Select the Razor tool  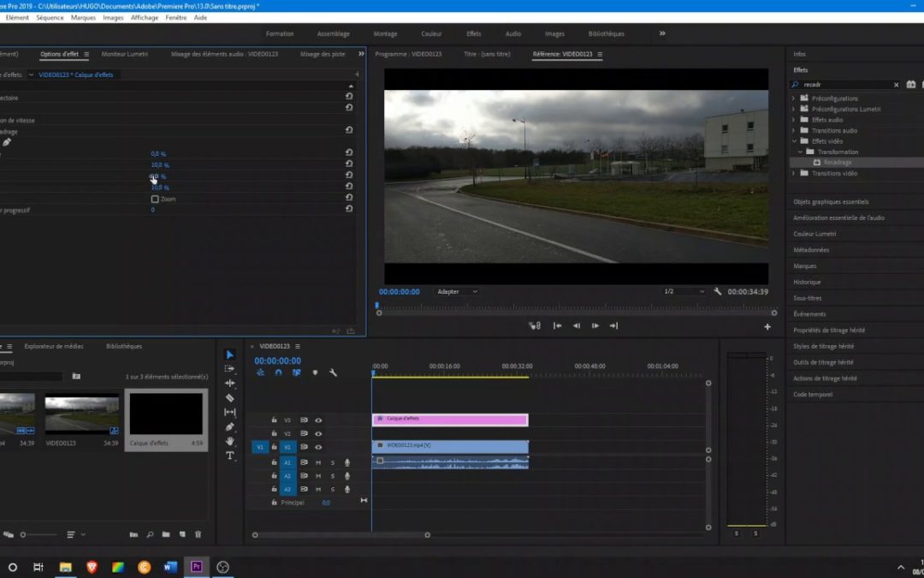[229, 397]
